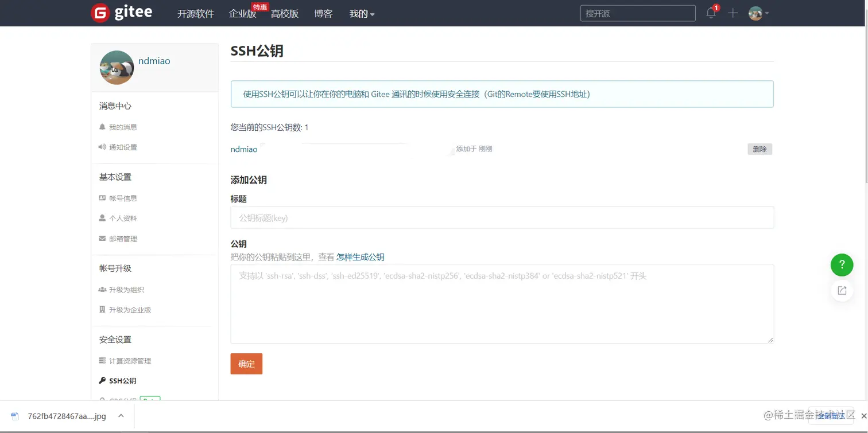Focus the public key textarea
This screenshot has width=868, height=433.
point(502,304)
